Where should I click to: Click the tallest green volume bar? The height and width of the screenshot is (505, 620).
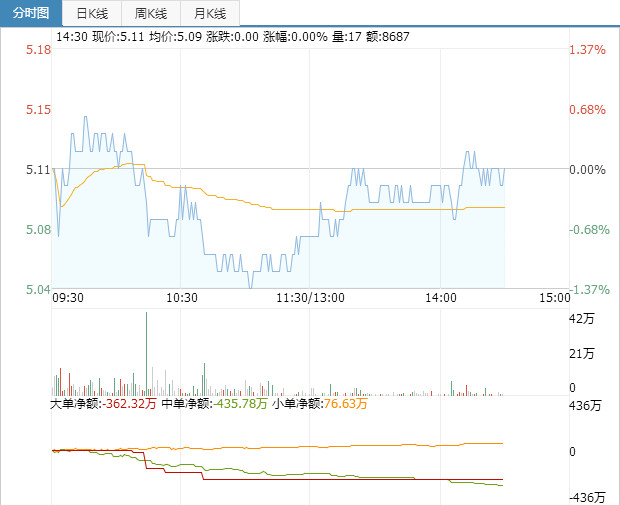[x=146, y=354]
